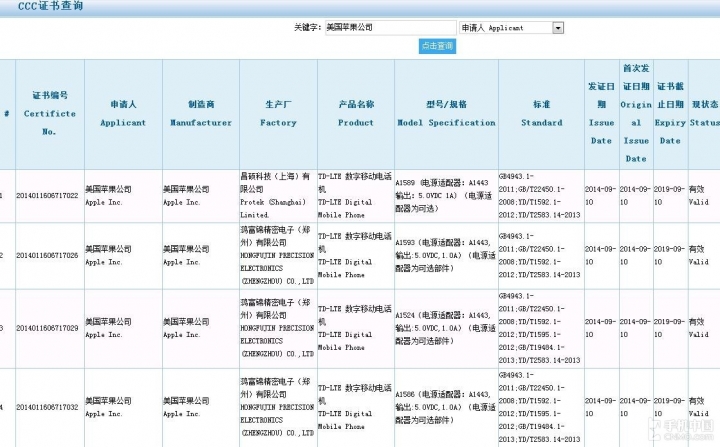Click the 制造商 Manufacturer column header
This screenshot has width=720, height=447.
[201, 113]
